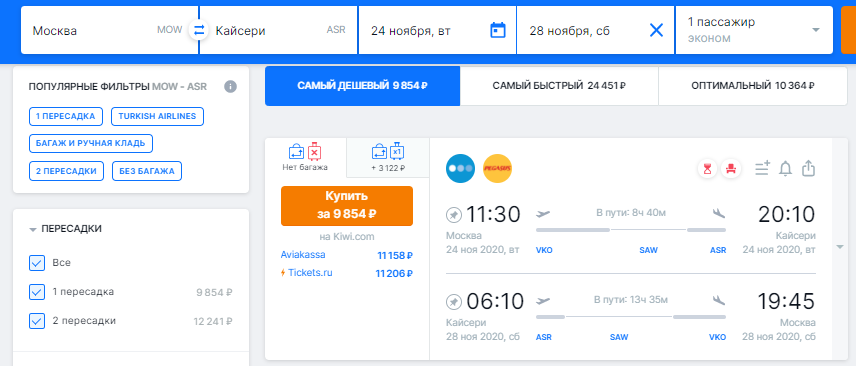Image resolution: width=856 pixels, height=366 pixels.
Task: Click the SAW stopover on return flight
Action: 619,337
